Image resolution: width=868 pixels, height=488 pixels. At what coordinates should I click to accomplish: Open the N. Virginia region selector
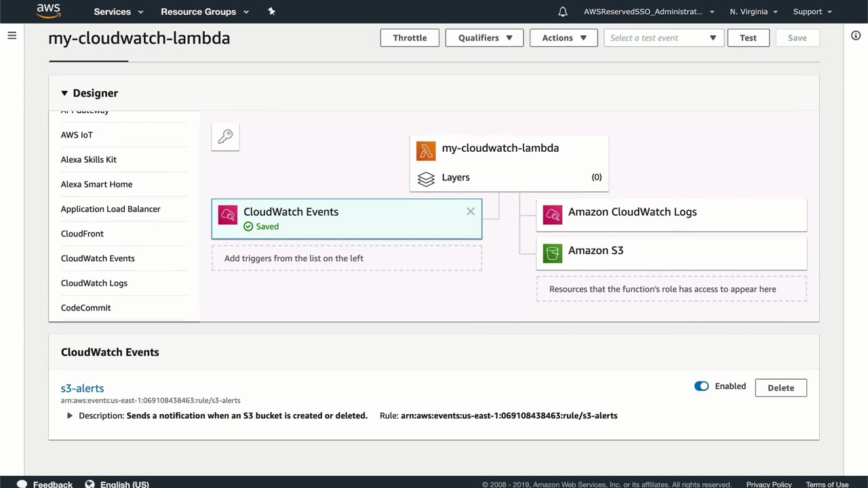pyautogui.click(x=753, y=12)
